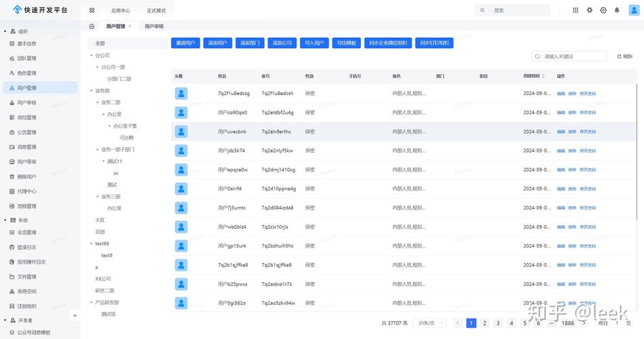Click the 用户审核 sidebar icon
Screen dimensions: 644x339
[12, 103]
